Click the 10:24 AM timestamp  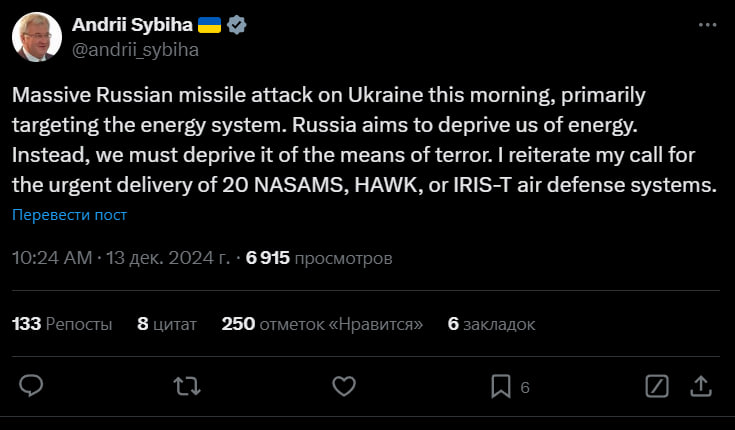click(x=51, y=258)
